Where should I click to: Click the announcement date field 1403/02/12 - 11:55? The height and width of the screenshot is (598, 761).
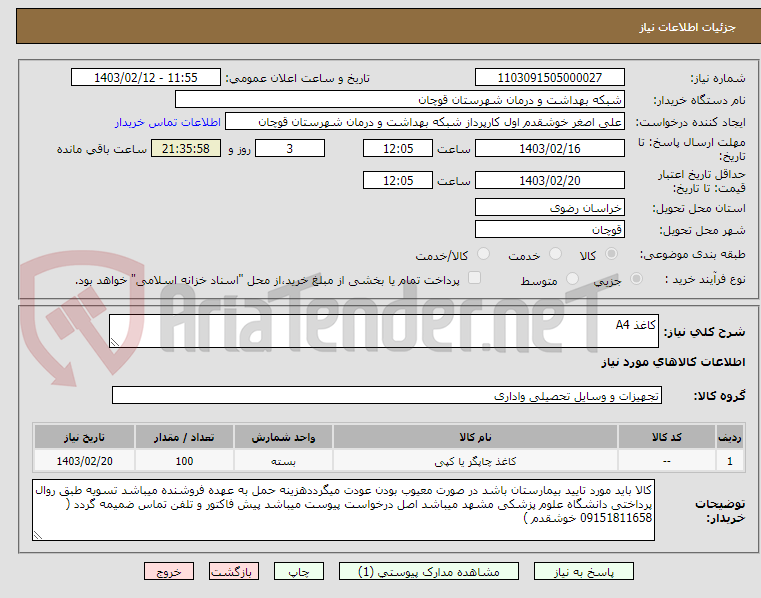[146, 78]
